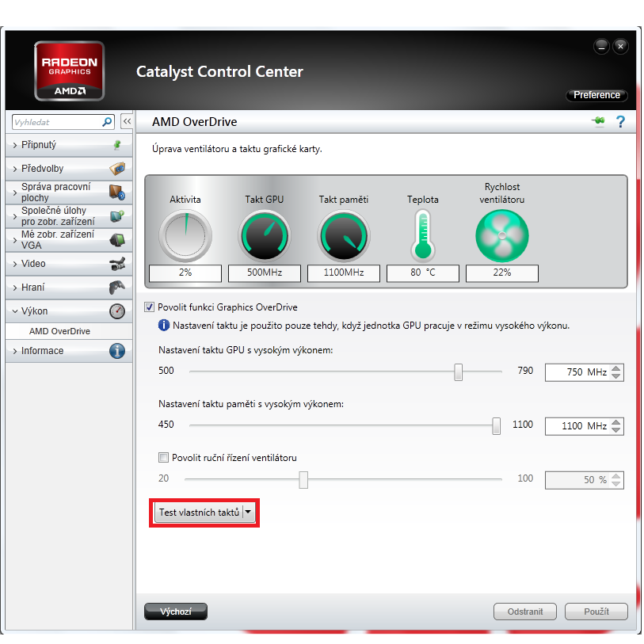Click the search magnifier icon
644x644 pixels.
pos(107,122)
